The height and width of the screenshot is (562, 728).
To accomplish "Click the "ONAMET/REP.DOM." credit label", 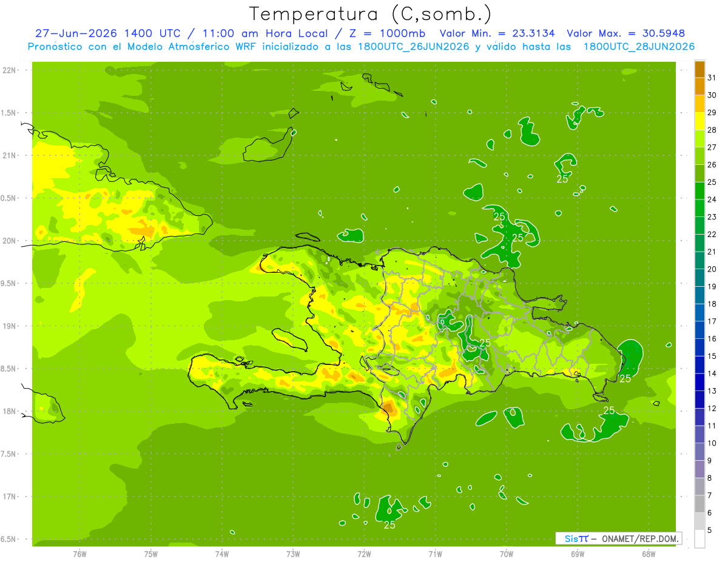I will 641,538.
